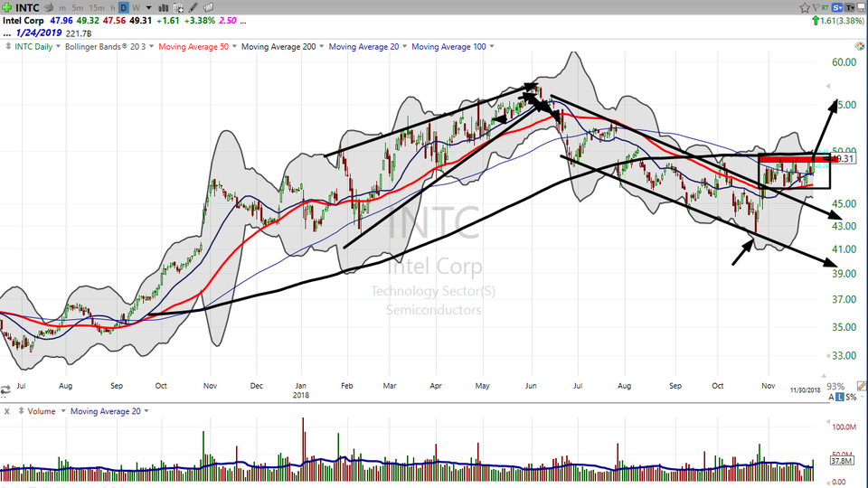The width and height of the screenshot is (868, 488).
Task: Click the 93% zoom level label
Action: pyautogui.click(x=835, y=386)
